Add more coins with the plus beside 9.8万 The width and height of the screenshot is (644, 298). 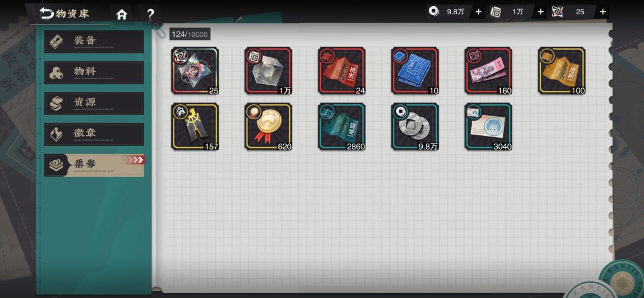point(478,12)
